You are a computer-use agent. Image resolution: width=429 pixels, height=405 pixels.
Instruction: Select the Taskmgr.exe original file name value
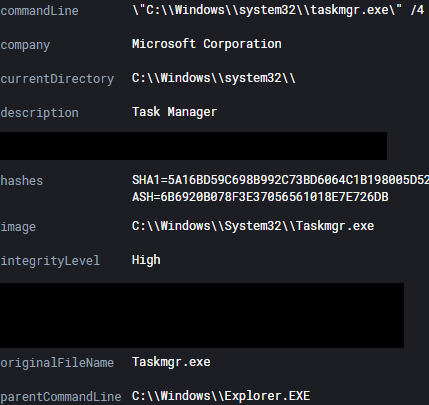coord(171,362)
